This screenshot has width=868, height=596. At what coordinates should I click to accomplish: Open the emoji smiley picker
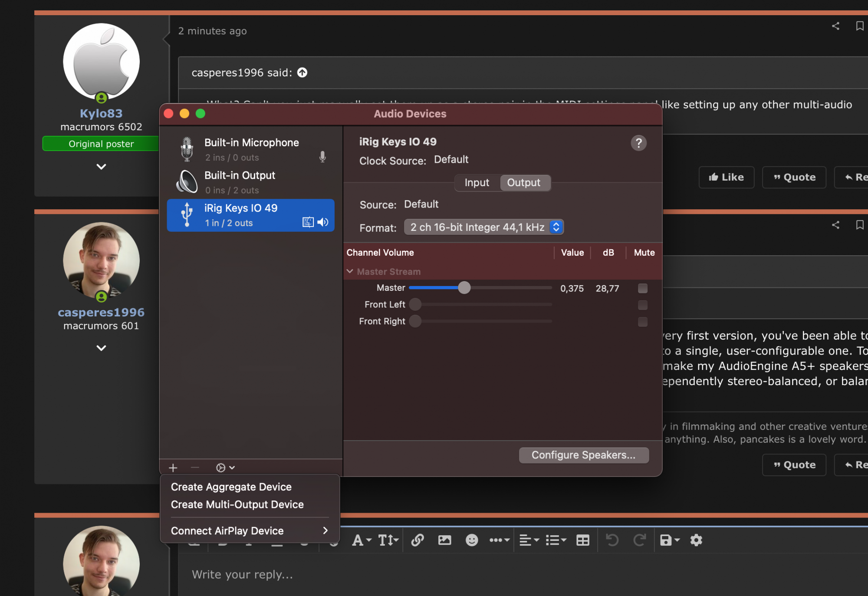coord(471,540)
